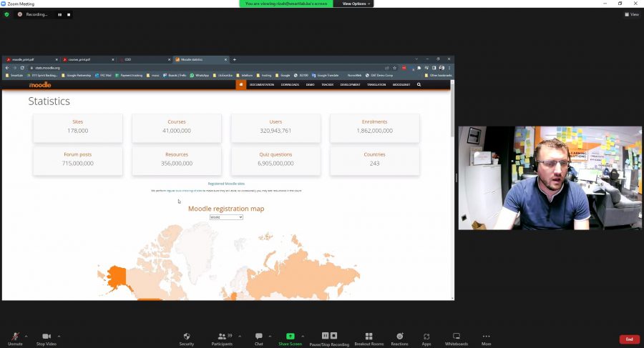This screenshot has height=348, width=644.
Task: Click the presenter's video thumbnail
Action: click(550, 178)
